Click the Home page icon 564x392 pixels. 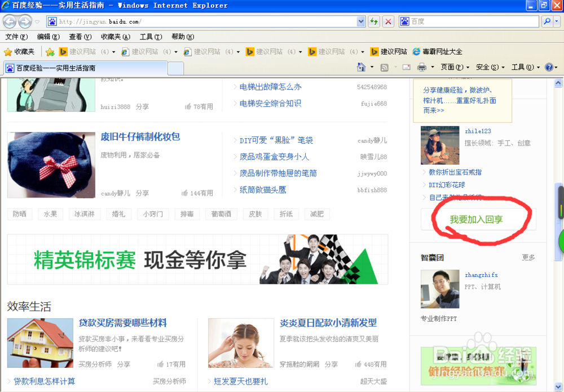click(361, 67)
